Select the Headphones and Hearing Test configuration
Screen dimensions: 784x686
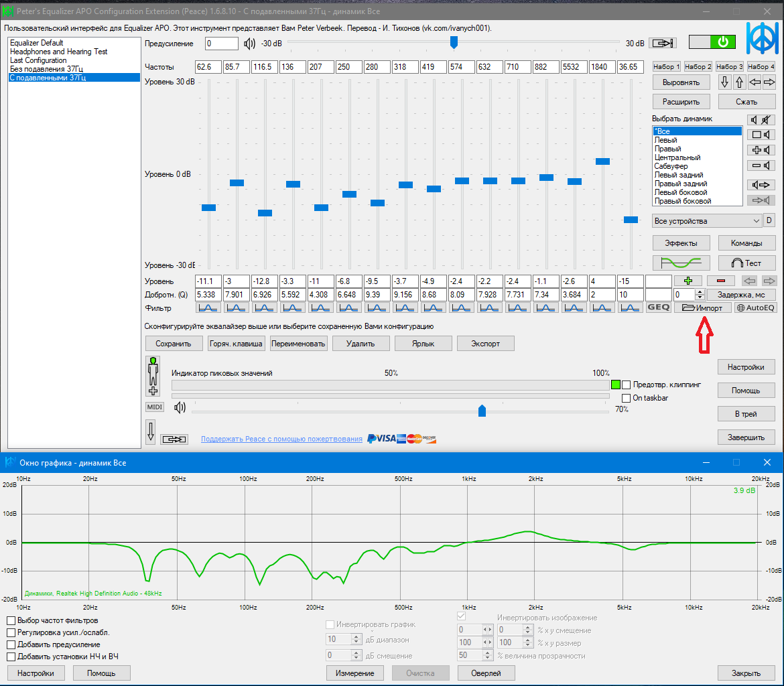coord(59,52)
